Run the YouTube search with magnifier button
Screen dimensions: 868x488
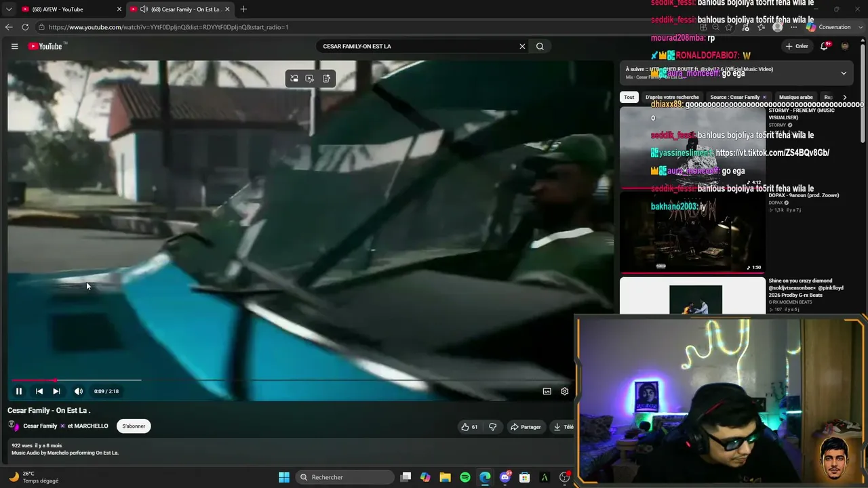540,46
